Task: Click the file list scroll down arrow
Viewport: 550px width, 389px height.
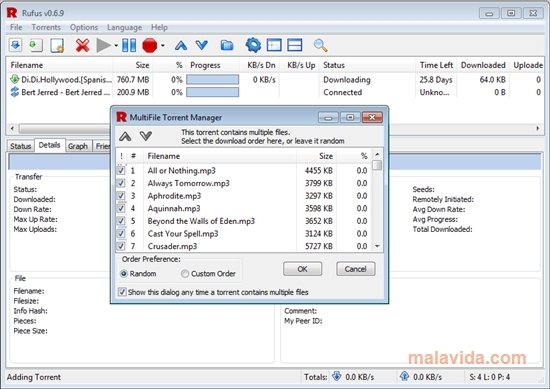Action: 377,246
